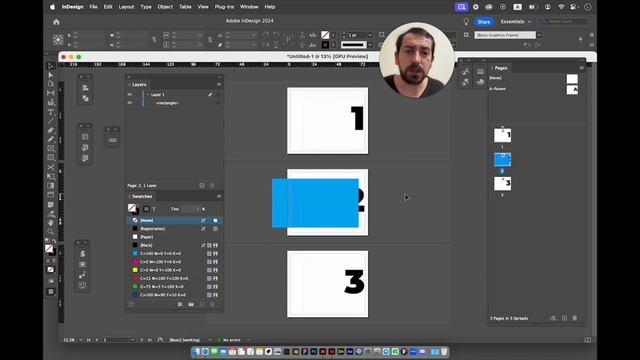Click the delete page trash icon in Pages panel
This screenshot has height=360, width=640.
(575, 318)
